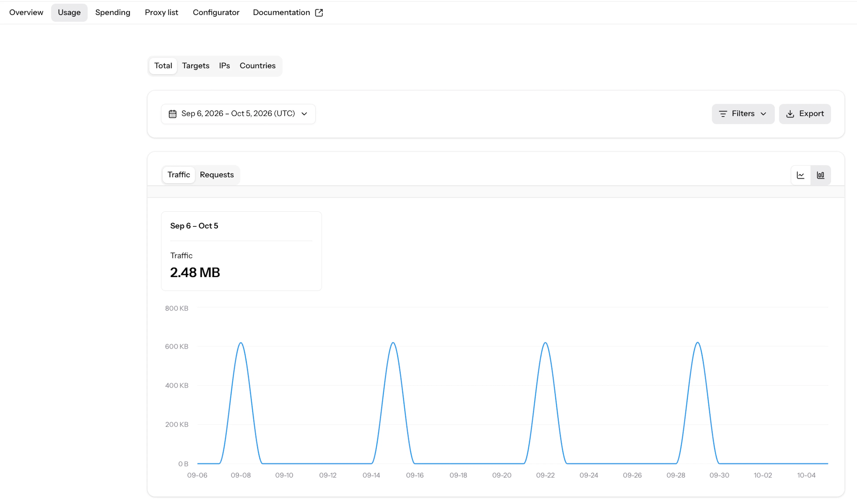Image resolution: width=857 pixels, height=504 pixels.
Task: Click the download icon on Export
Action: [x=790, y=114]
